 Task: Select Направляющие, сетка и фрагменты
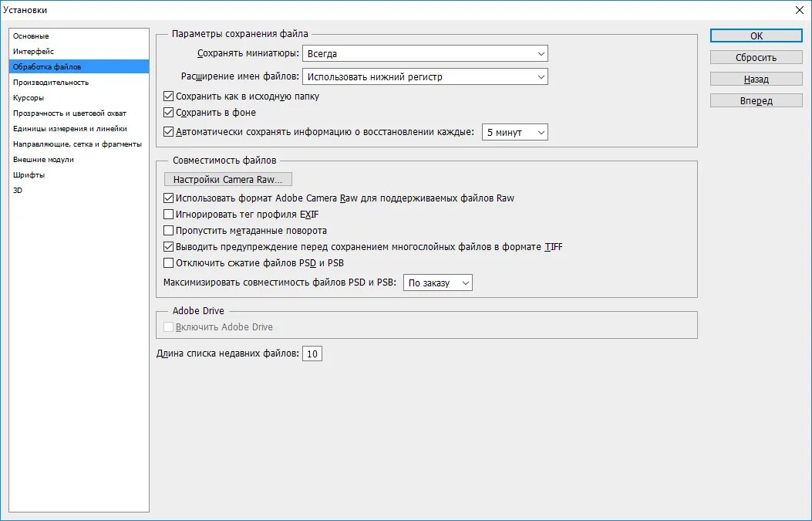[x=79, y=144]
